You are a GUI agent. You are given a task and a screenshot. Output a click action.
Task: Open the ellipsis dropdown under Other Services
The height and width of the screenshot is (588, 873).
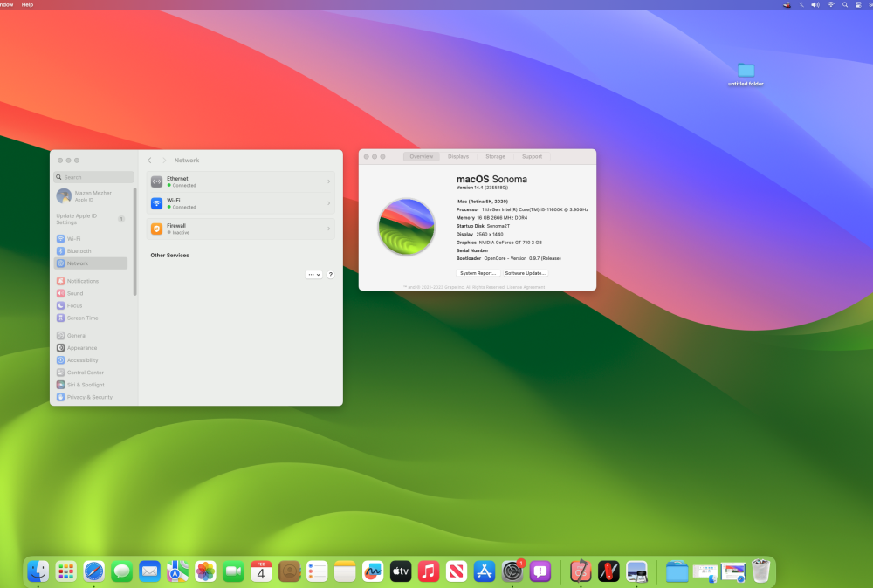click(314, 274)
